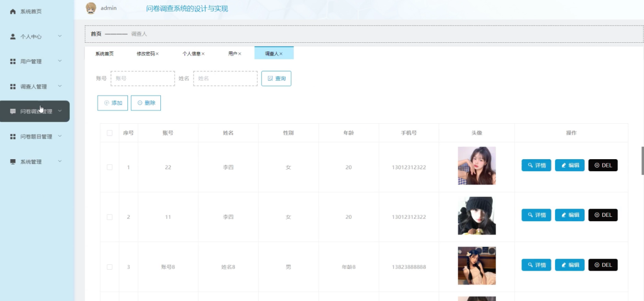This screenshot has height=301, width=644.
Task: Click the 查询 search button
Action: tap(276, 78)
